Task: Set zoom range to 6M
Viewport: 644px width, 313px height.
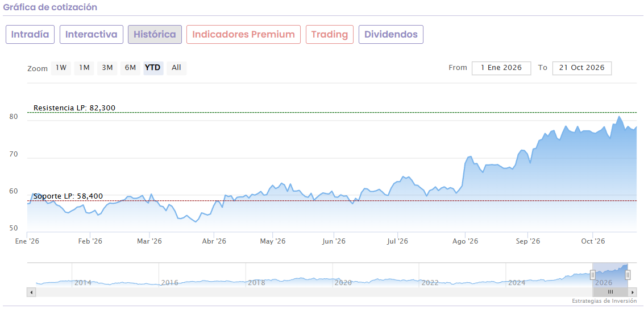Action: click(x=130, y=68)
